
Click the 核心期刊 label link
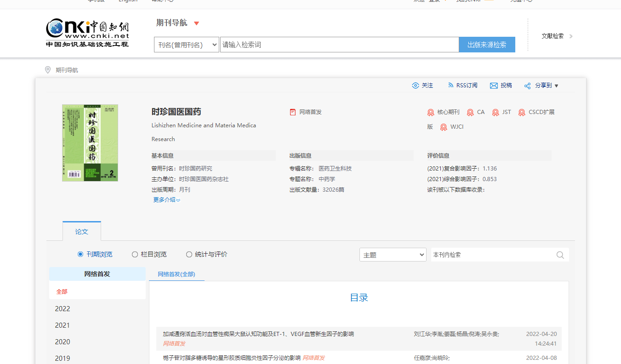[448, 112]
